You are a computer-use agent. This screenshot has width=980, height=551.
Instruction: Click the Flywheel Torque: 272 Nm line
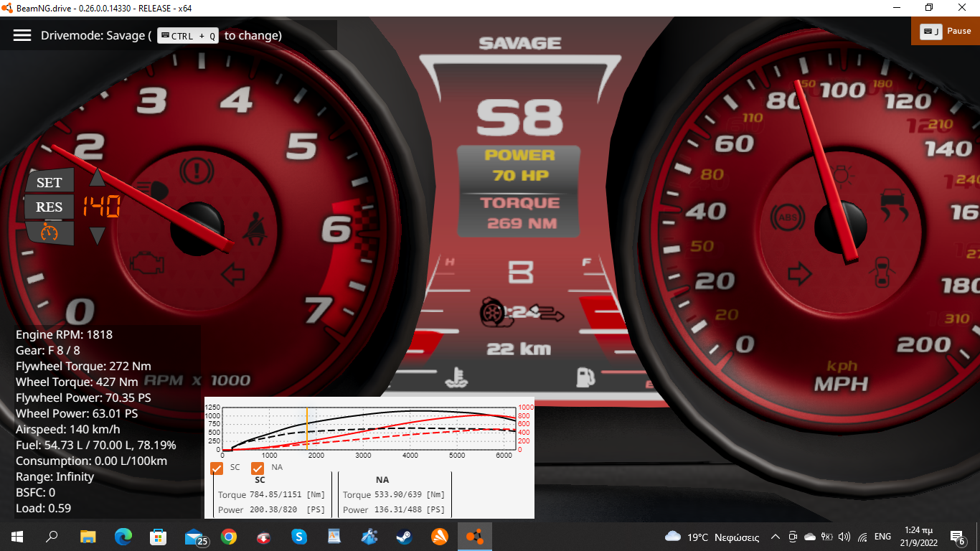point(83,366)
